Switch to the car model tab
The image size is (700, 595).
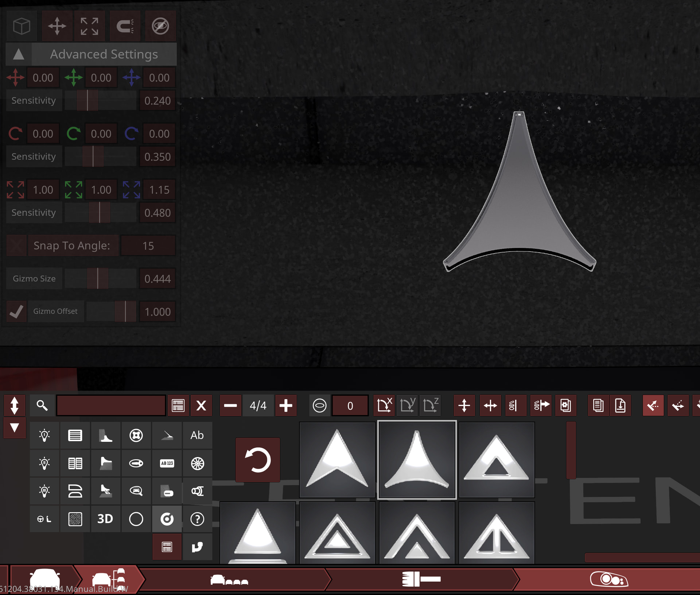44,578
